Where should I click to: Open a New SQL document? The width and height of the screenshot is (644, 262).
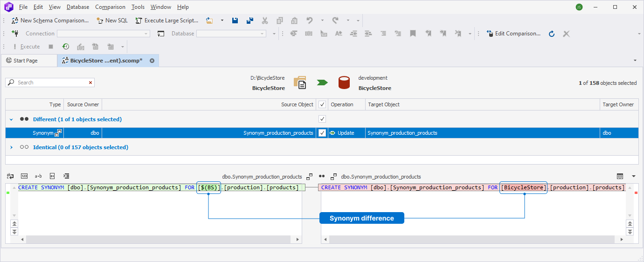(x=112, y=21)
